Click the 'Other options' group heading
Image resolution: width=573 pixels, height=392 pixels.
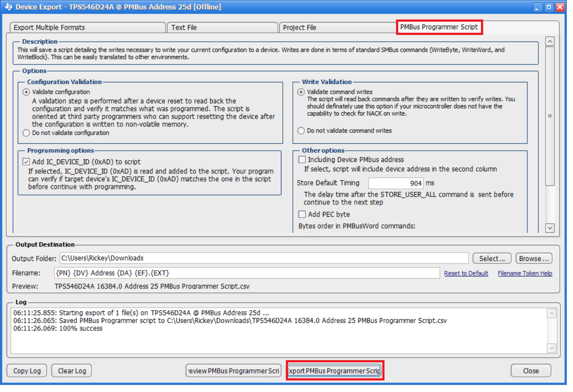tap(323, 150)
